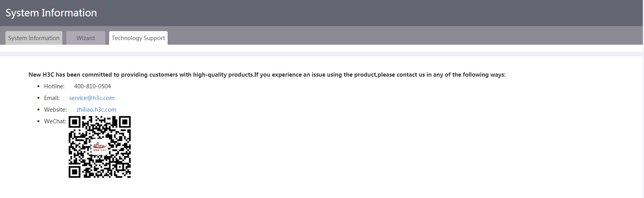Viewport: 644px width, 198px height.
Task: Select the hotline number 400-810-0504
Action: 92,86
